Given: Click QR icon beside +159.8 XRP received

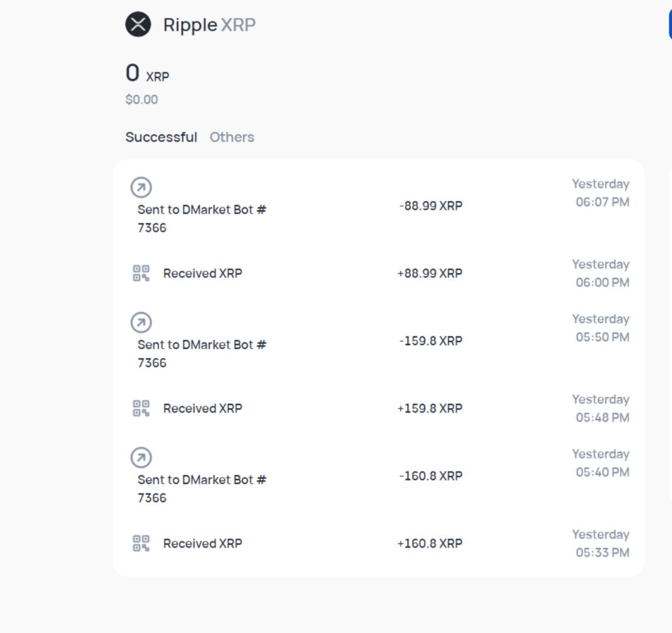Looking at the screenshot, I should click(141, 408).
